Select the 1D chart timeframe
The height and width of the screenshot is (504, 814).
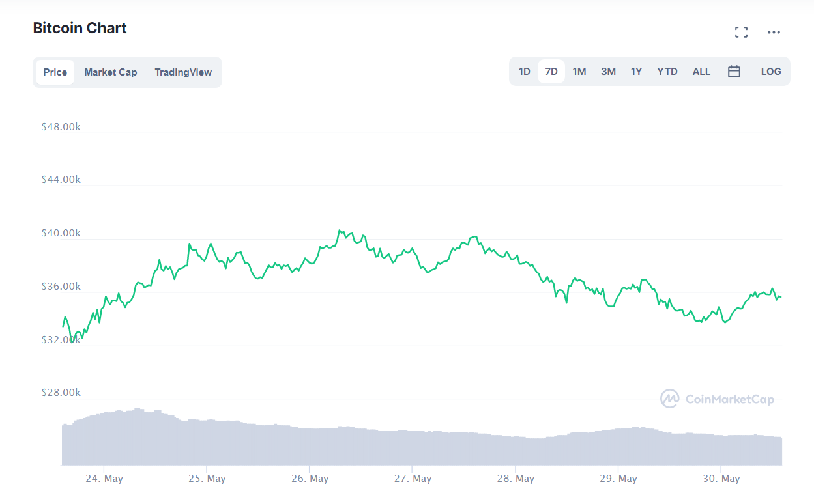525,71
